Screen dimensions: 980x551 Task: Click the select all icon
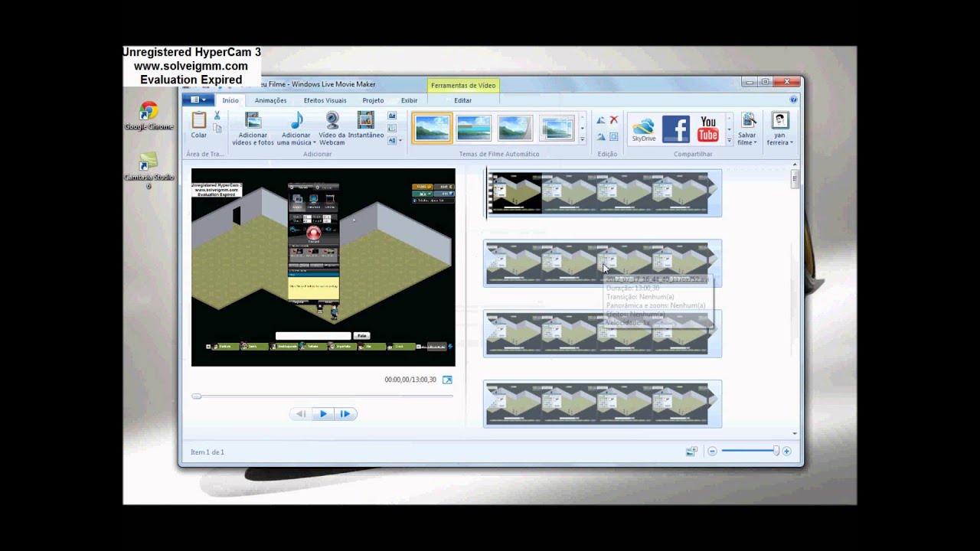pyautogui.click(x=613, y=137)
